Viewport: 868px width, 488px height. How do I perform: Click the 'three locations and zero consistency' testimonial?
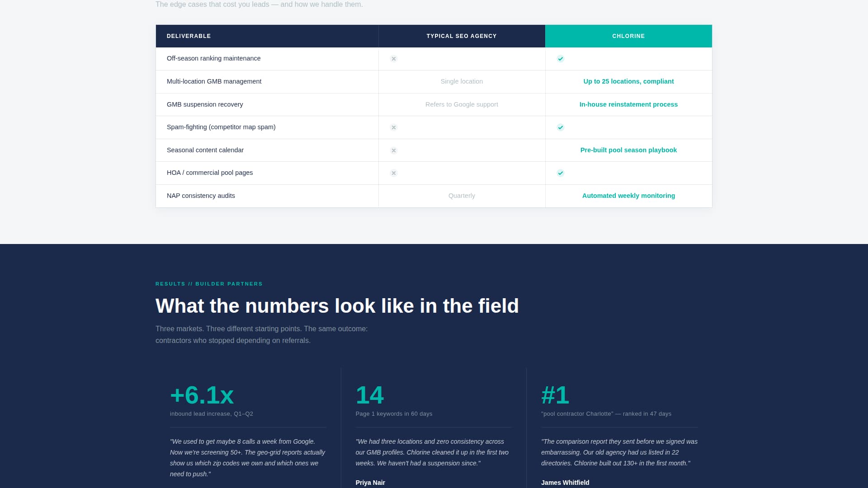click(x=433, y=452)
